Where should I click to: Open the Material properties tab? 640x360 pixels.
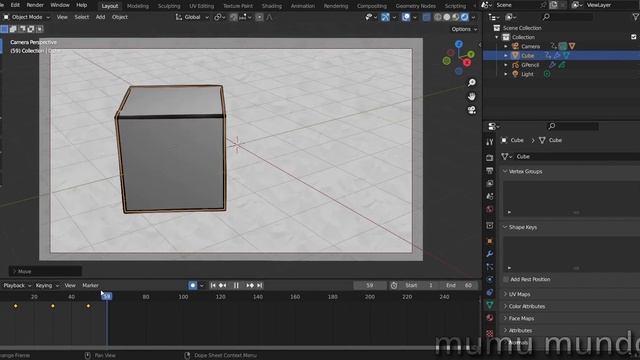(x=490, y=318)
